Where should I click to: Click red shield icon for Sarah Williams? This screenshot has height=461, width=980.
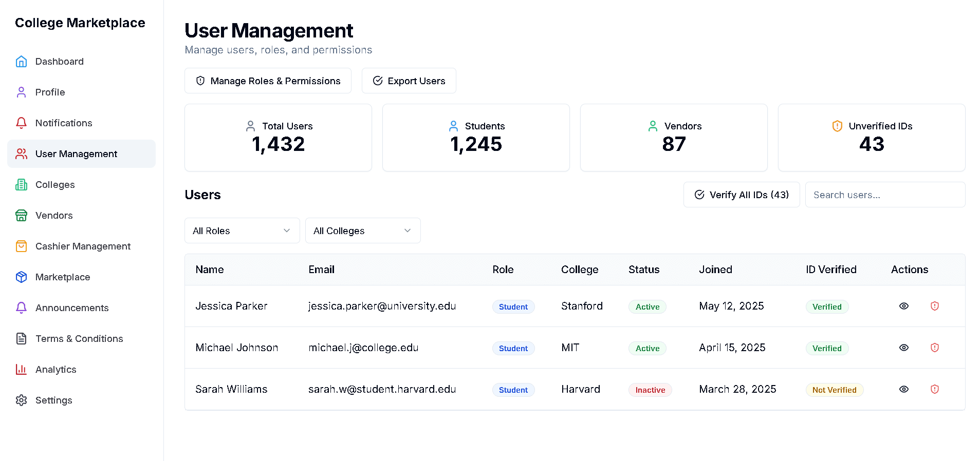coord(934,389)
